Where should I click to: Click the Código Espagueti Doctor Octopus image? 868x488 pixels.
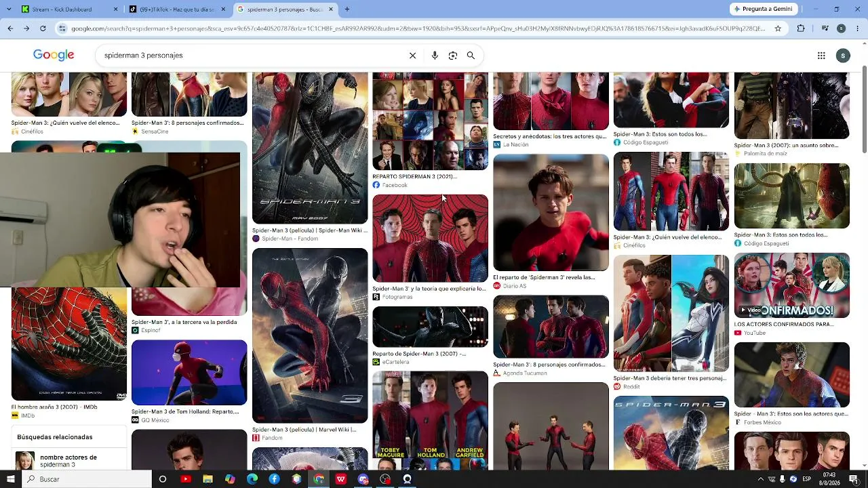point(791,196)
